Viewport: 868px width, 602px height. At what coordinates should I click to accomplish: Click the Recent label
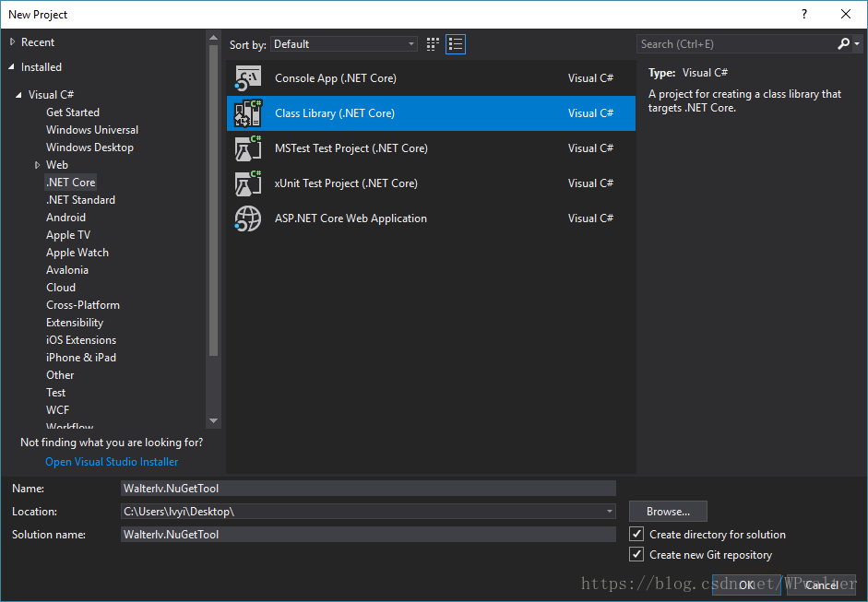coord(38,42)
